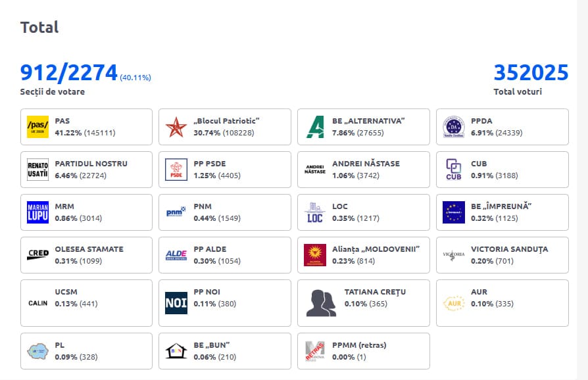
Task: Select the AUR result card
Action: [x=502, y=303]
